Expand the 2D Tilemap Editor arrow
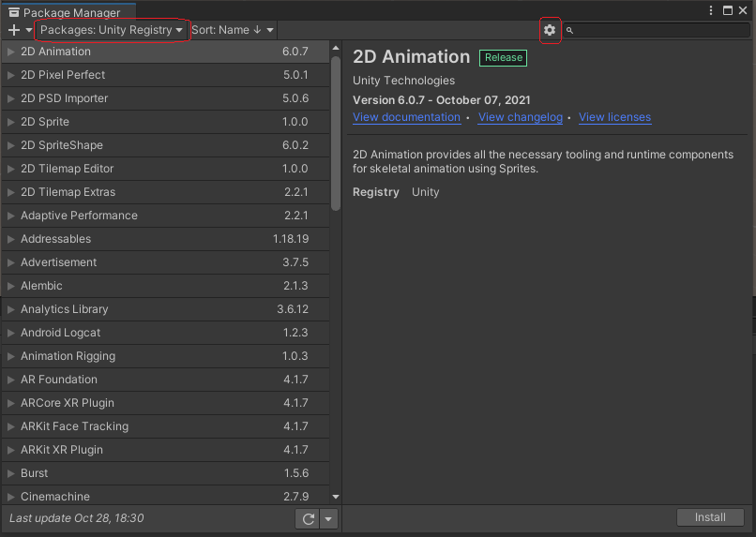756x537 pixels. click(10, 169)
